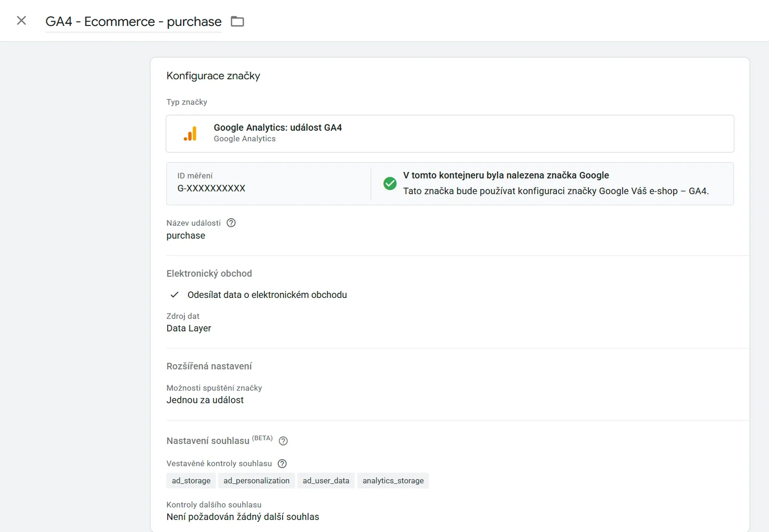Click the Nastavení souhlasu heading text
Image resolution: width=769 pixels, height=532 pixels.
[208, 441]
